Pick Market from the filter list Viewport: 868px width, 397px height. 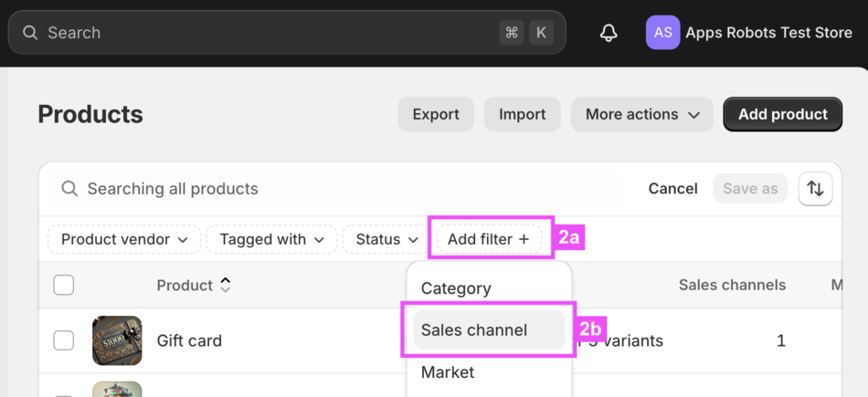tap(448, 372)
